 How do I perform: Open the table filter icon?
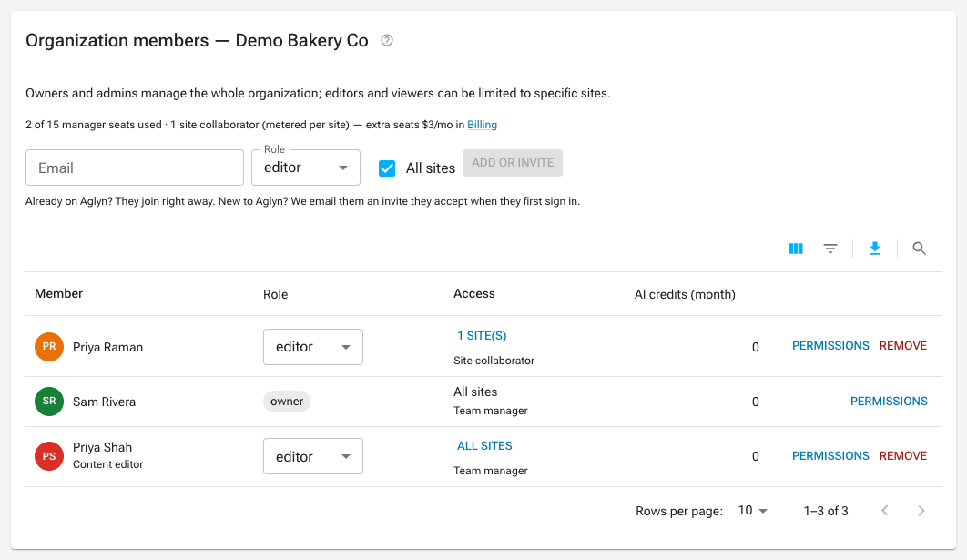tap(830, 249)
